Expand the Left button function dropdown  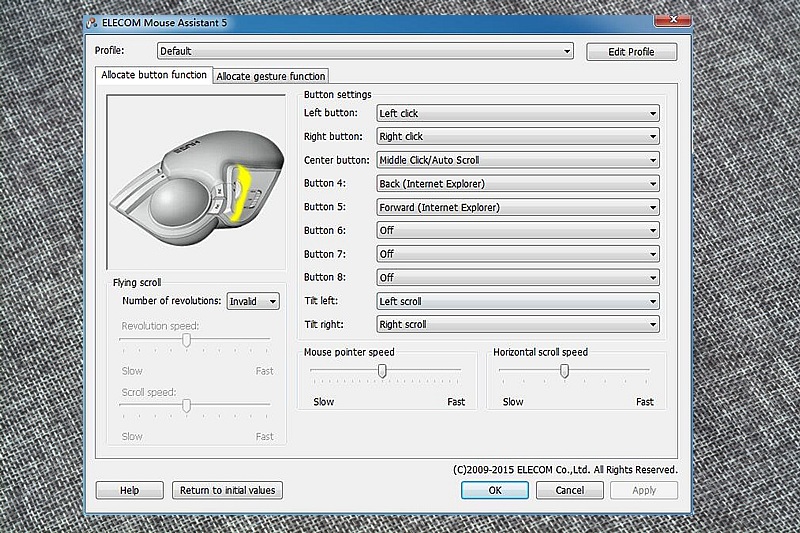tap(517, 114)
